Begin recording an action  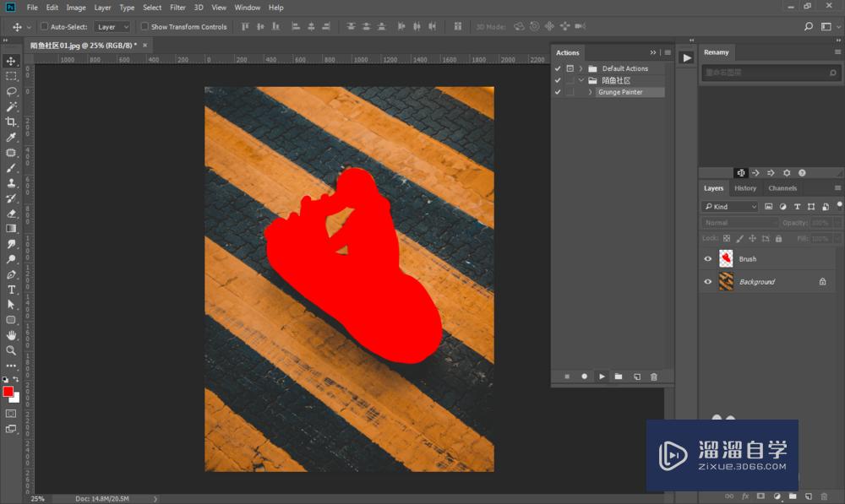coord(584,377)
